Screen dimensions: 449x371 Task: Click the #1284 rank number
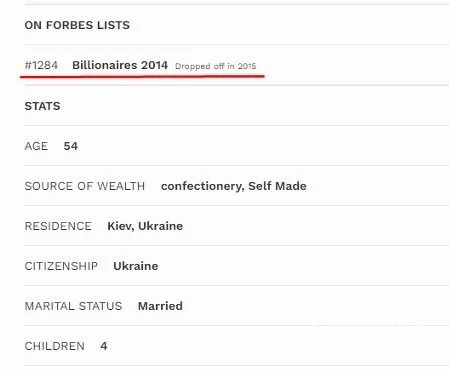point(41,65)
